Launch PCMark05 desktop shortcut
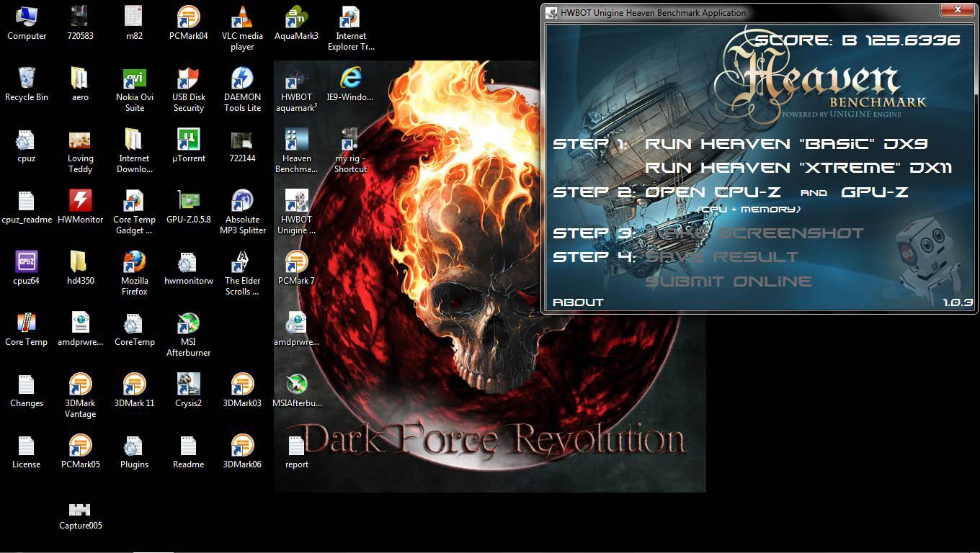Screen dimensions: 980x553 [81, 452]
